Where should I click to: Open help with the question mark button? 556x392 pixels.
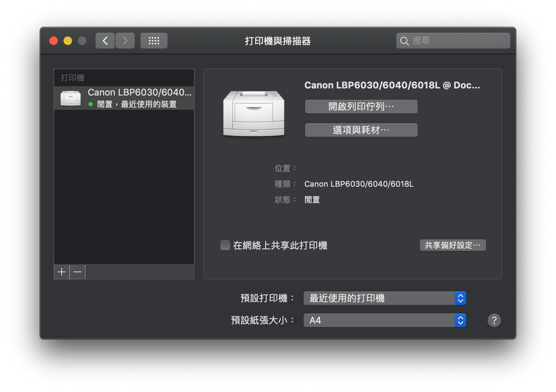point(494,320)
